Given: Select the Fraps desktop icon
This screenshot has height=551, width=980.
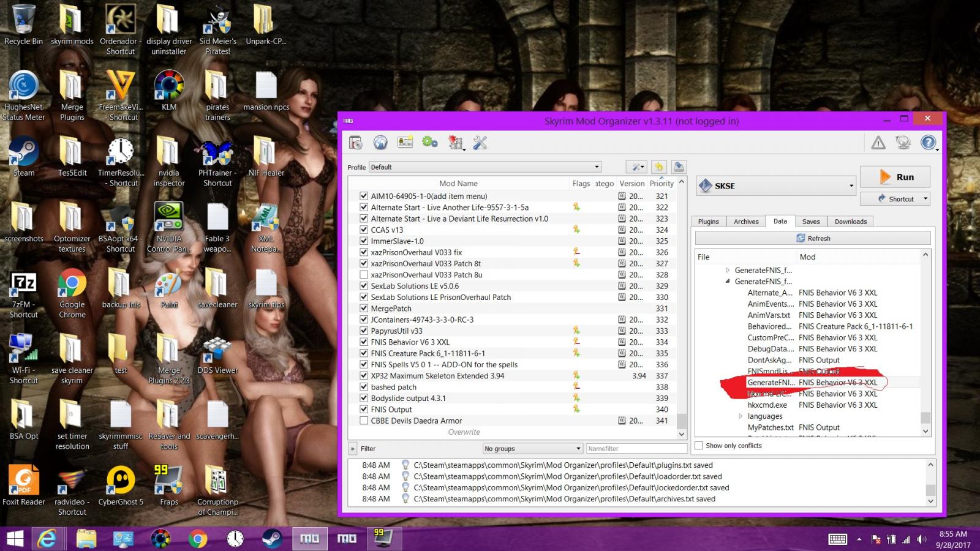Looking at the screenshot, I should 169,485.
